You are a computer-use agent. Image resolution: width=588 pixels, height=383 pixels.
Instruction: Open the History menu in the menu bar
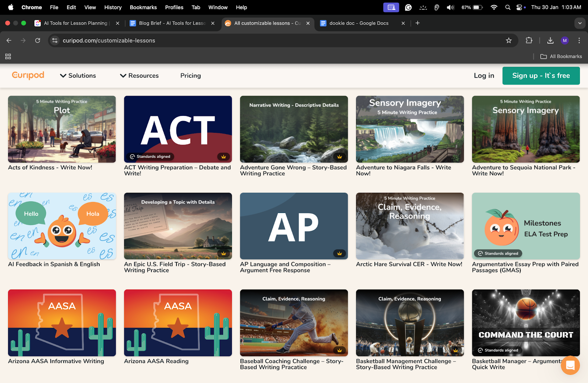click(112, 7)
